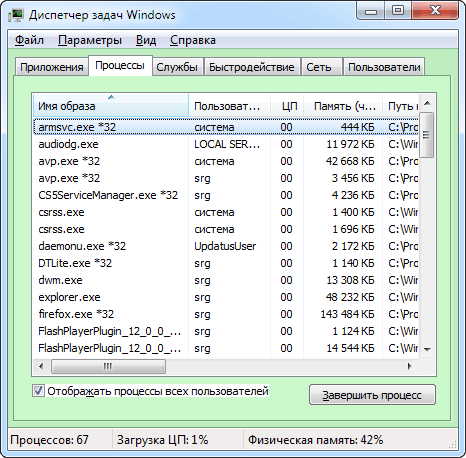Sort by the Имя образа column header

pos(111,106)
